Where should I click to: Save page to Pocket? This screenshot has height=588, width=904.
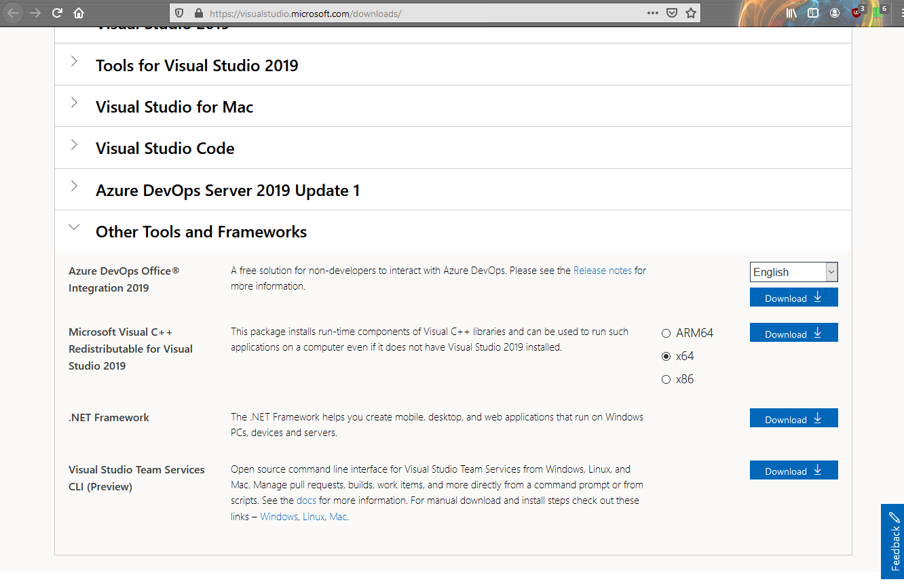pyautogui.click(x=671, y=13)
